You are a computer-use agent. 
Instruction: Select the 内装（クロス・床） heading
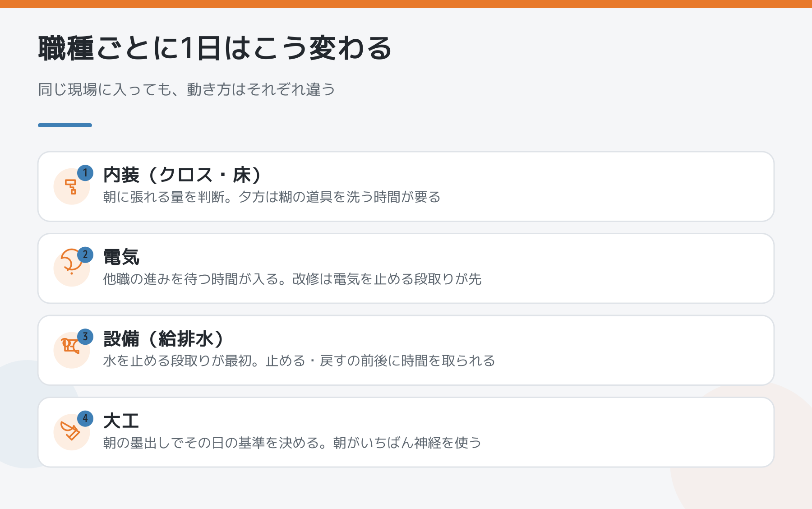[x=182, y=175]
